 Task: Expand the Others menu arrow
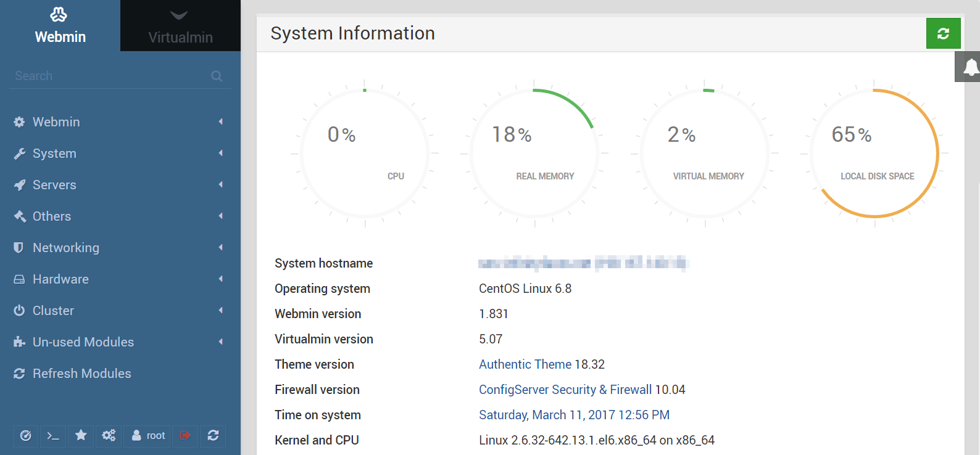click(220, 216)
